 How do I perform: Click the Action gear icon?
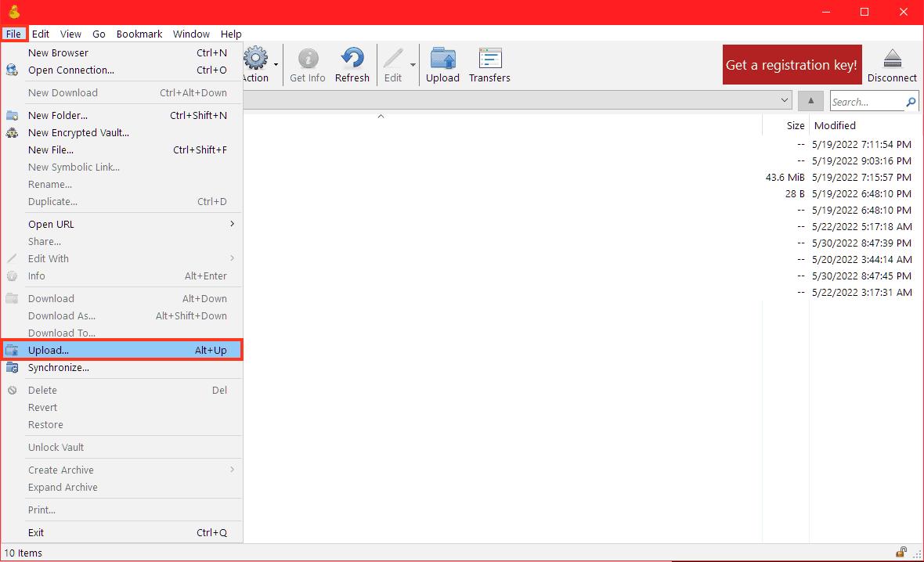tap(255, 59)
